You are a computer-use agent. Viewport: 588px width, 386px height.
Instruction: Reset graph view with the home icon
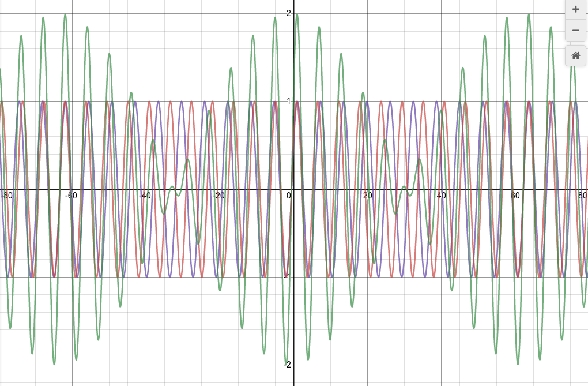(575, 55)
